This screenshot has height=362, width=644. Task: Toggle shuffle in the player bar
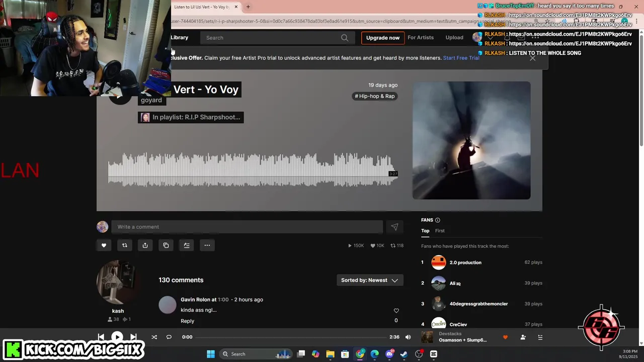click(x=154, y=337)
